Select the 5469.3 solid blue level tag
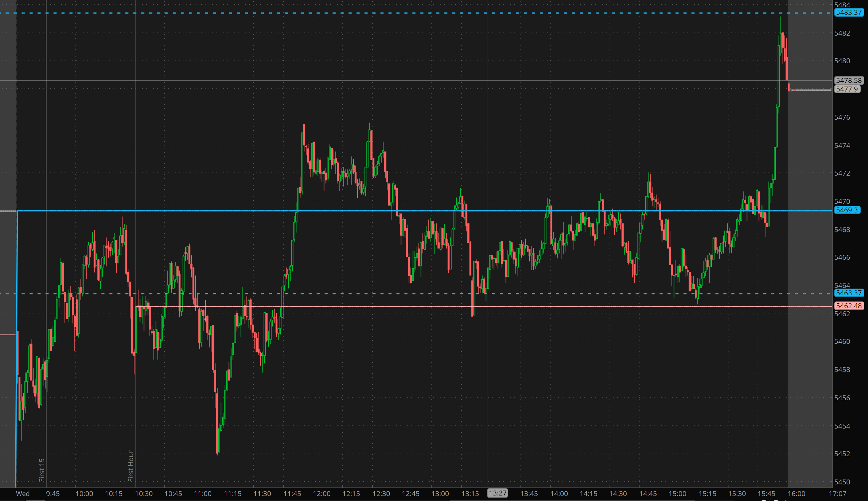Image resolution: width=868 pixels, height=501 pixels. pyautogui.click(x=847, y=210)
